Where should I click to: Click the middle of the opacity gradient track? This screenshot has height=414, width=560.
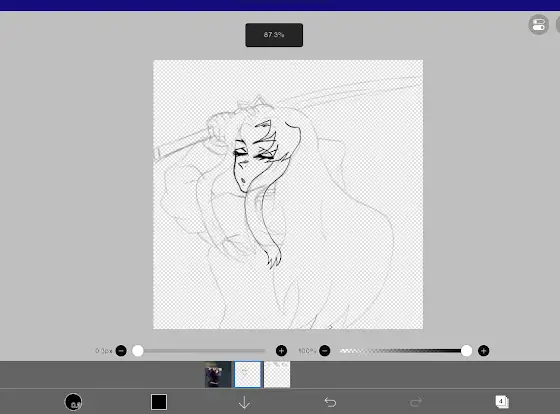pyautogui.click(x=401, y=351)
